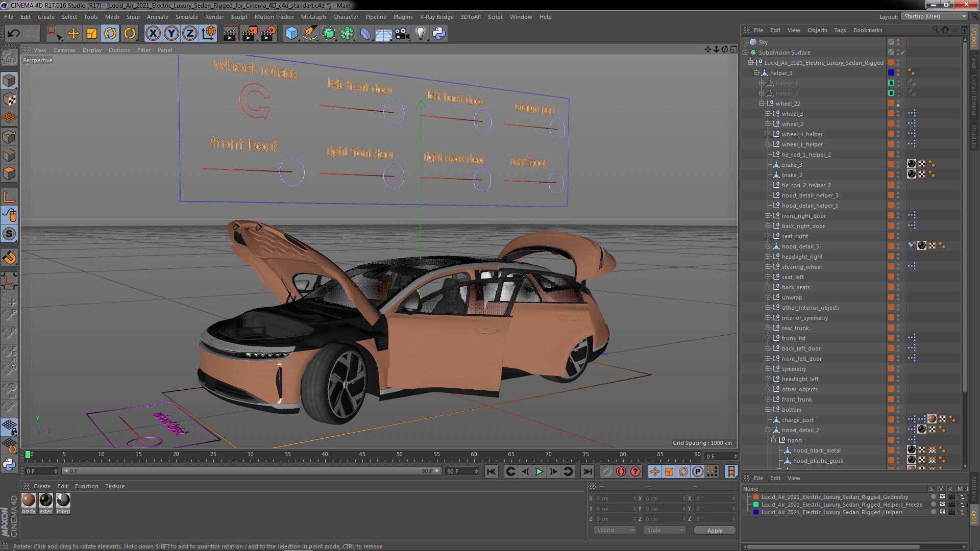Switch to Model mode in left toolbar
Image resolution: width=980 pixels, height=551 pixels.
pos(9,81)
